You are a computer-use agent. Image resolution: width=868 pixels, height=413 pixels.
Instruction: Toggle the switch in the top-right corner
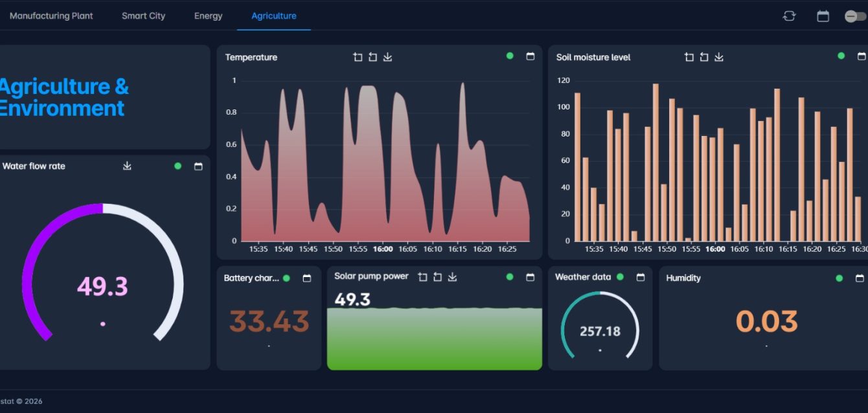coord(854,16)
